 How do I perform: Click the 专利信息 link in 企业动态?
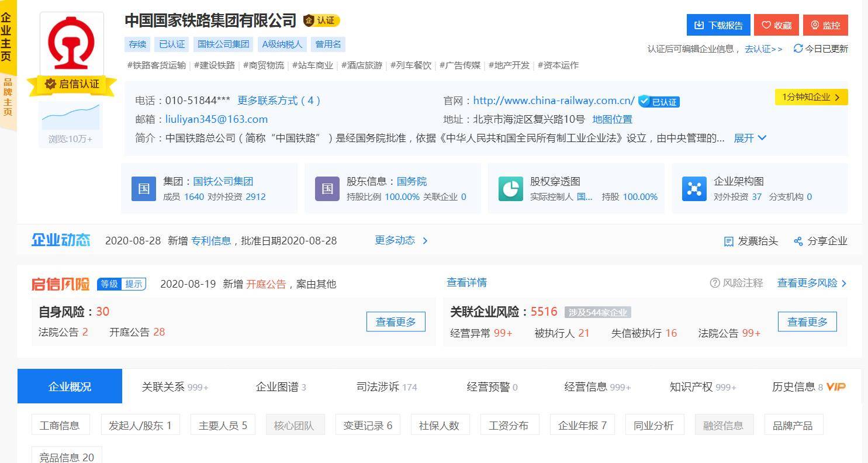tap(211, 241)
